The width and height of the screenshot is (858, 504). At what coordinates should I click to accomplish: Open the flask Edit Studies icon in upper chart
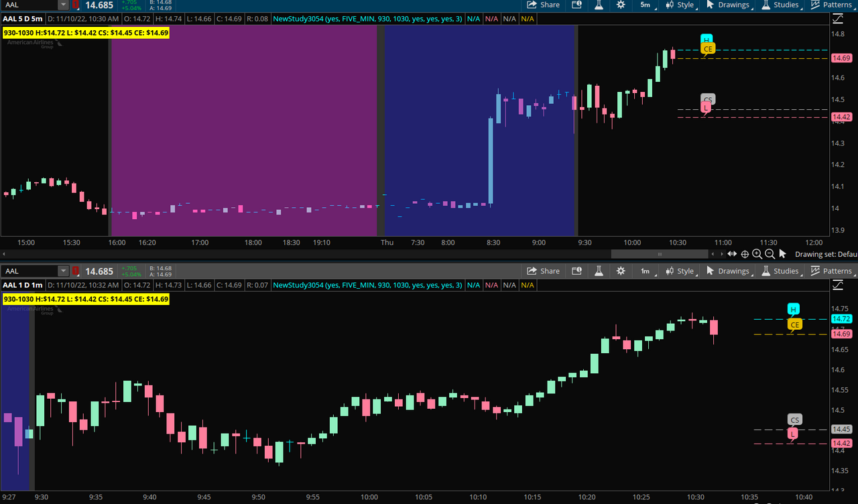click(599, 5)
